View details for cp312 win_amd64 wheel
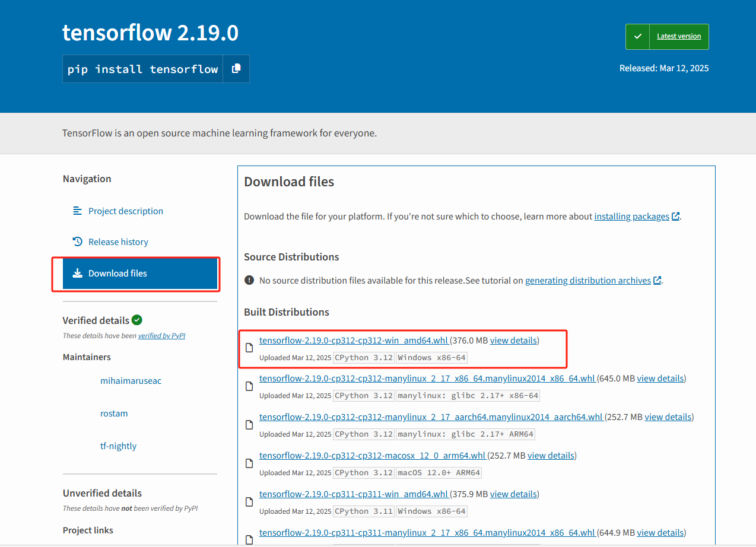The width and height of the screenshot is (756, 547). 513,341
